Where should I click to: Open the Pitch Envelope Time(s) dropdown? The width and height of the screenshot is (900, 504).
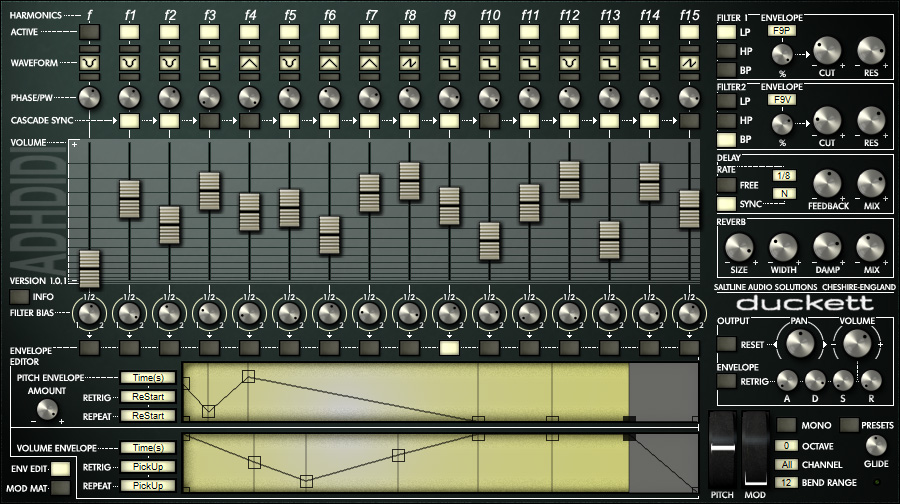[148, 378]
